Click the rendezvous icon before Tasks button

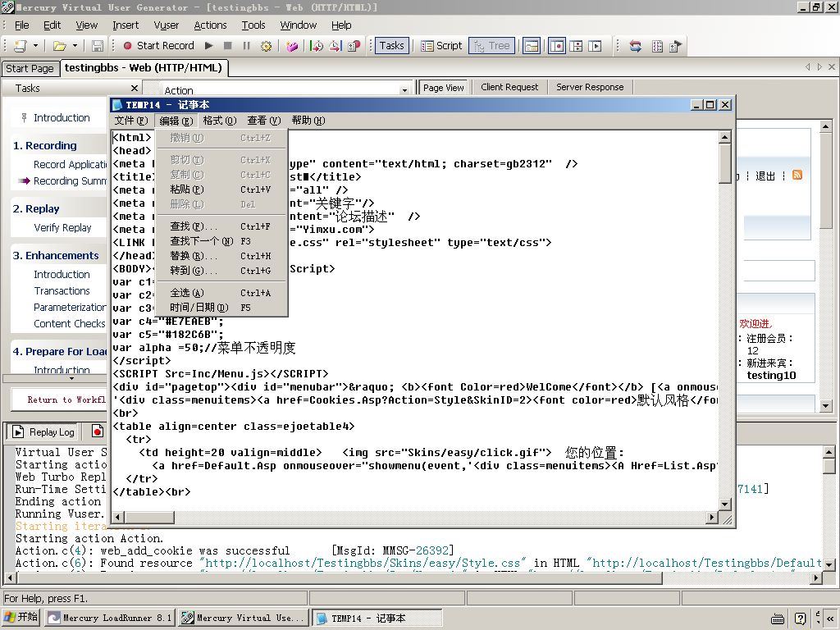coord(354,46)
